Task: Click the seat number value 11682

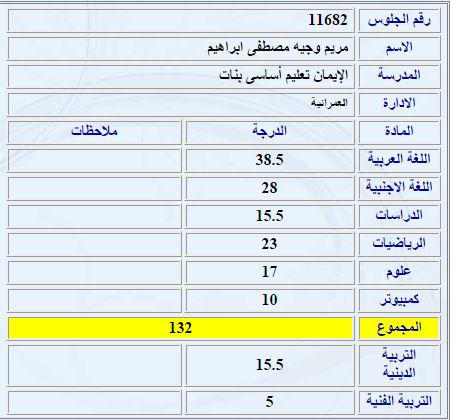Action: pos(328,20)
